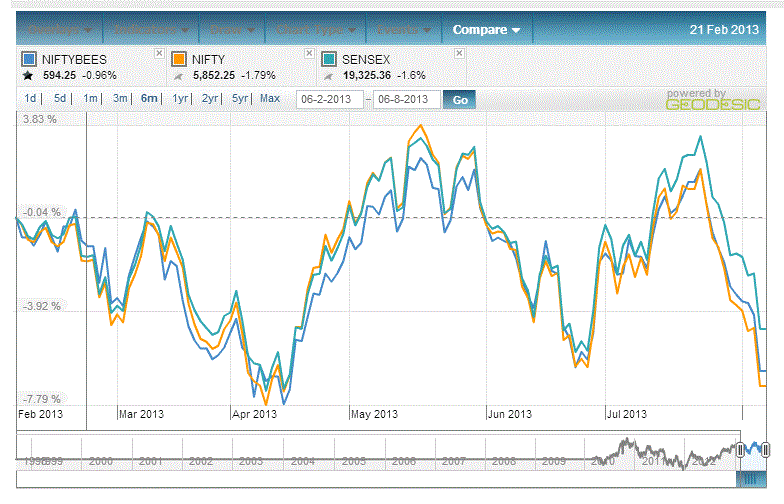Click the blue NIFTYBEES color swatch

[x=29, y=59]
